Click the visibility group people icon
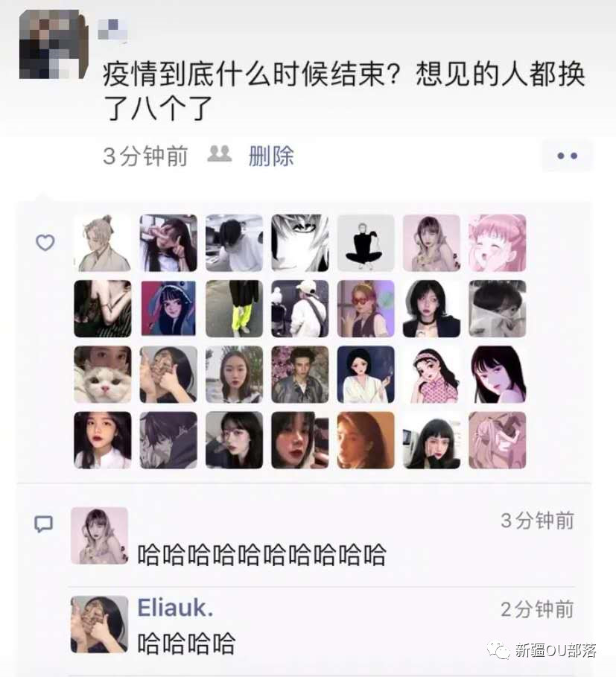The width and height of the screenshot is (616, 677). (x=220, y=154)
